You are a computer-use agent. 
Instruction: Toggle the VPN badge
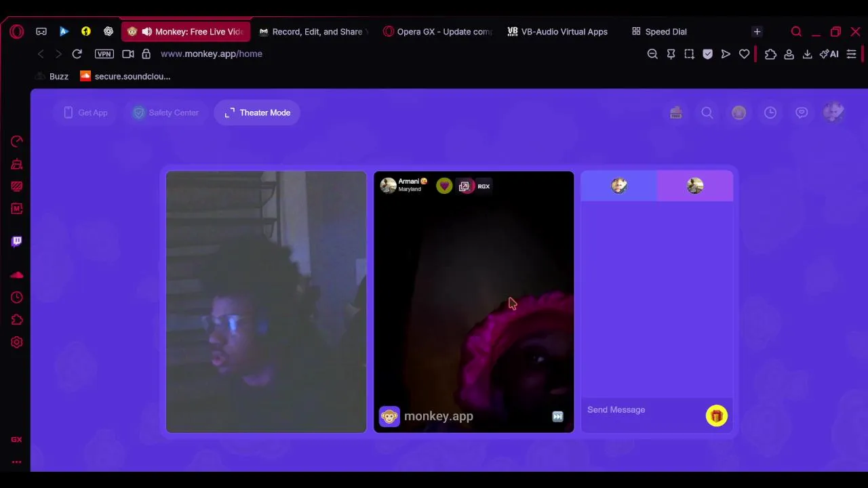tap(104, 54)
